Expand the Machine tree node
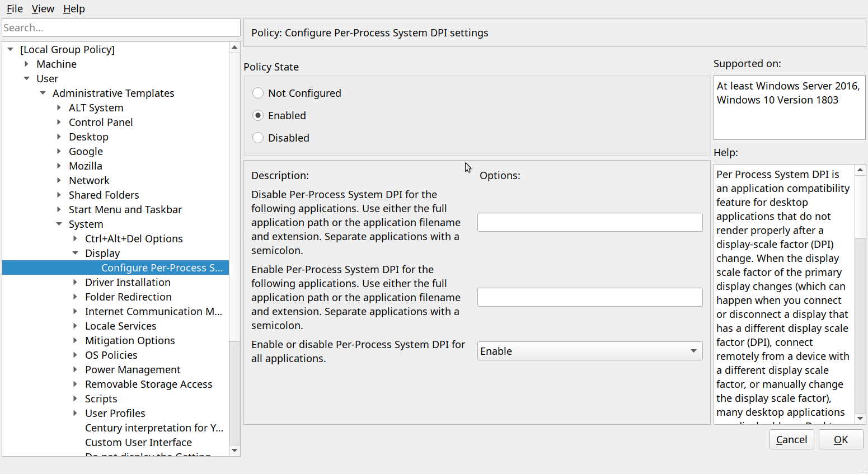This screenshot has height=474, width=868. [x=27, y=64]
